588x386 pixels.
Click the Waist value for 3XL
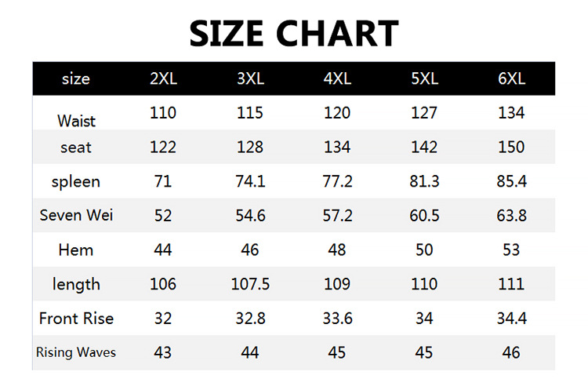(250, 113)
